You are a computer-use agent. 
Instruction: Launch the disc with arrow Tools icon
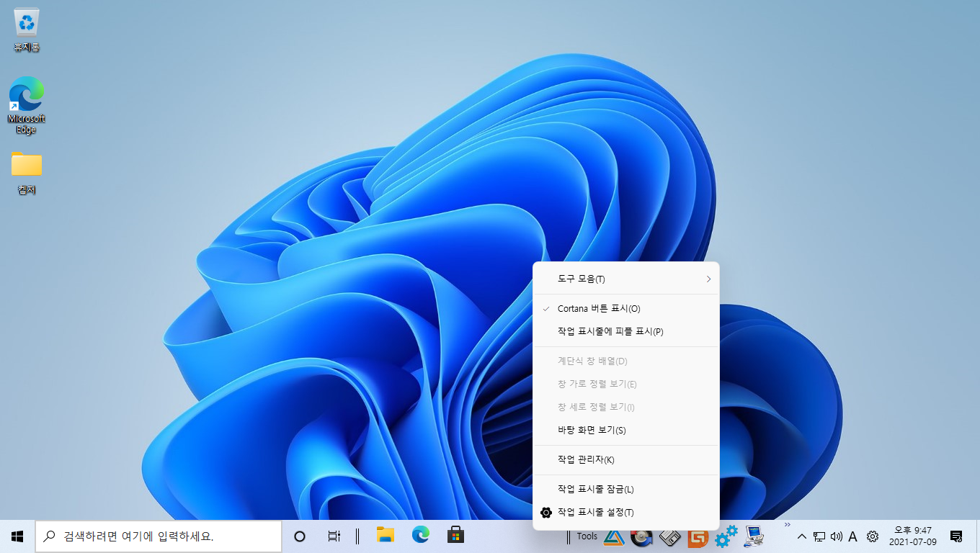coord(641,537)
